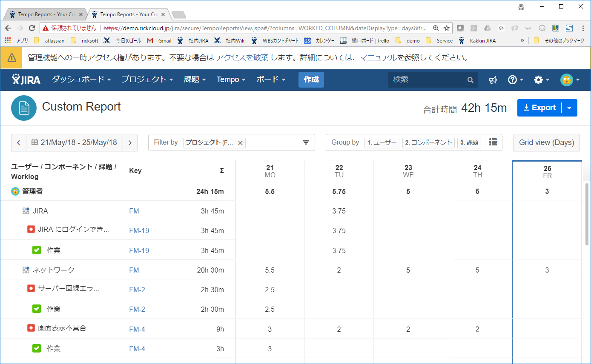The width and height of the screenshot is (591, 364).
Task: Click bug icon of 画面表示不具合 issue
Action: [x=31, y=328]
